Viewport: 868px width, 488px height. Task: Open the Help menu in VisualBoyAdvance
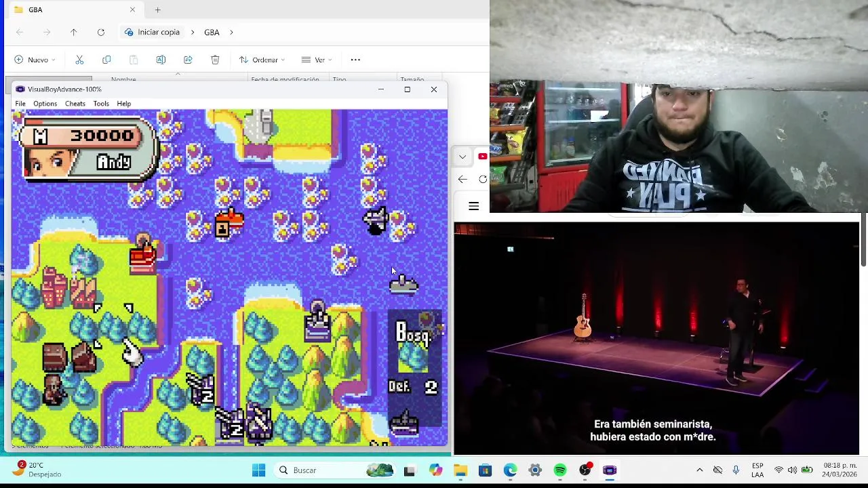[123, 104]
